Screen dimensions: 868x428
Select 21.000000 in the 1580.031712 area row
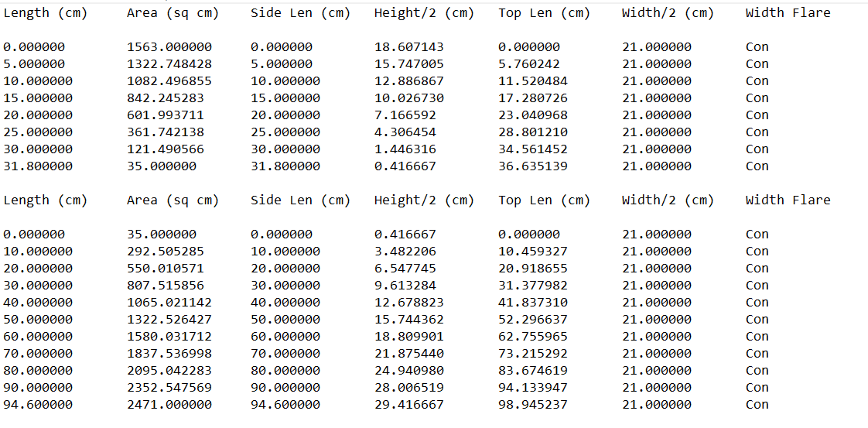pyautogui.click(x=657, y=337)
